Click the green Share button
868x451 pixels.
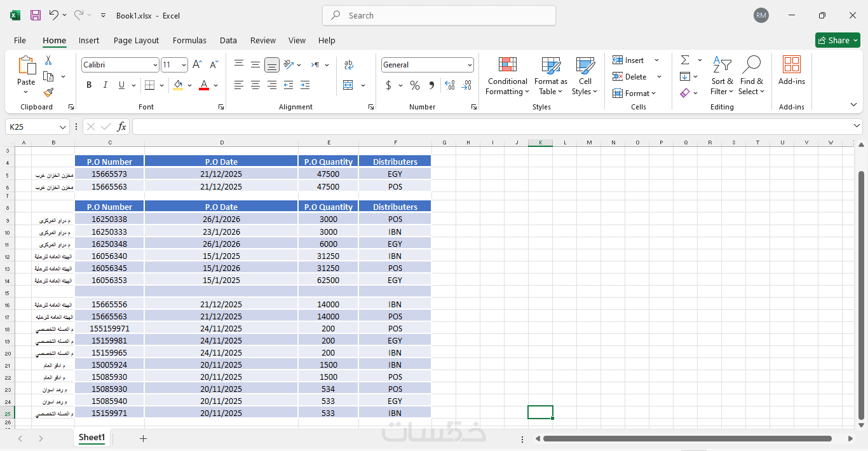point(837,40)
